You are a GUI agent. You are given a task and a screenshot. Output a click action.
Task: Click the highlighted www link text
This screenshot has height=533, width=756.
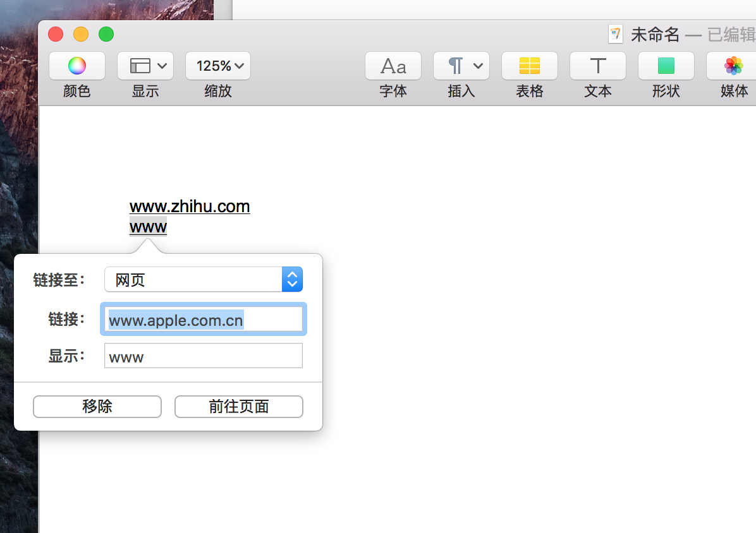click(x=148, y=227)
